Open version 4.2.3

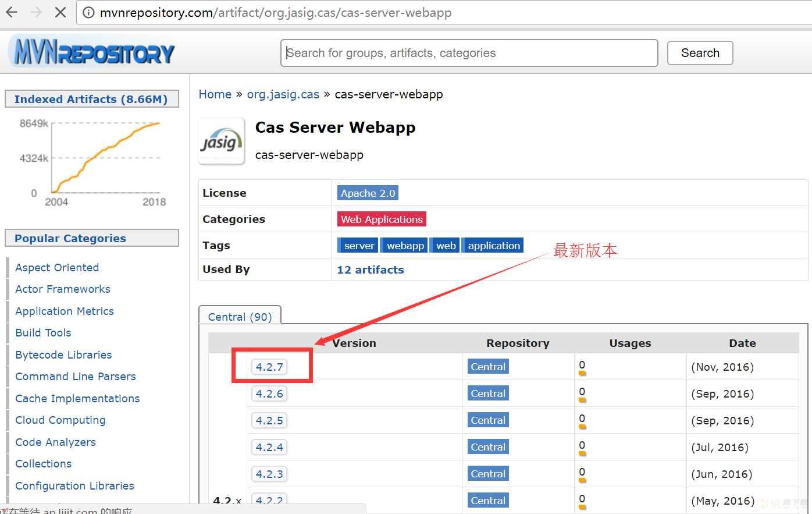coord(269,474)
